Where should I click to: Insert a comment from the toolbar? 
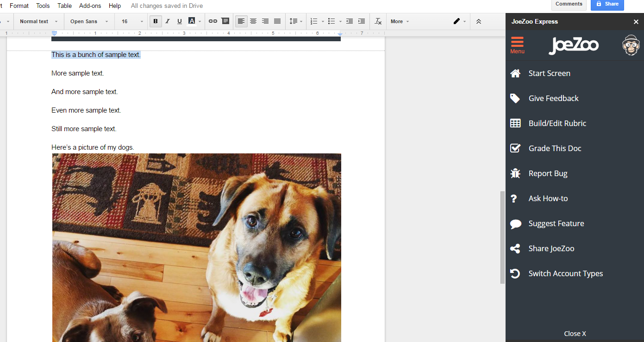pyautogui.click(x=225, y=21)
